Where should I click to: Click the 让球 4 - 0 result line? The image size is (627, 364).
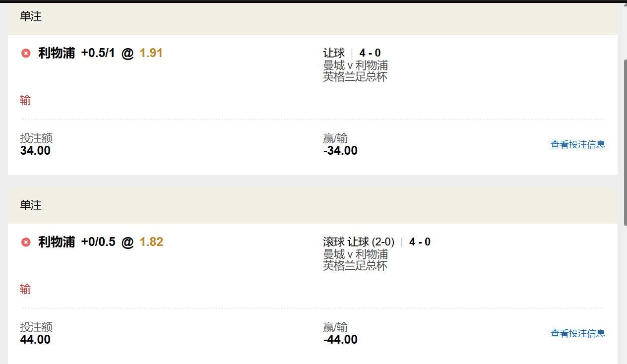[x=352, y=53]
